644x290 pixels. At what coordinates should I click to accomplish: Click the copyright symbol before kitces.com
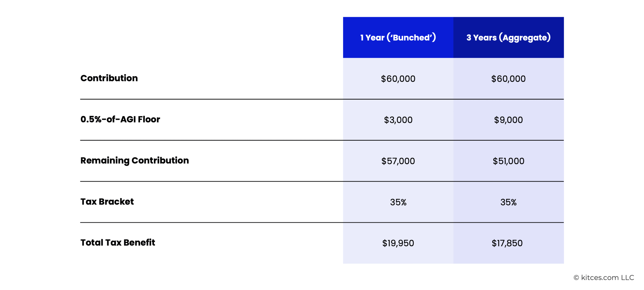(x=576, y=278)
